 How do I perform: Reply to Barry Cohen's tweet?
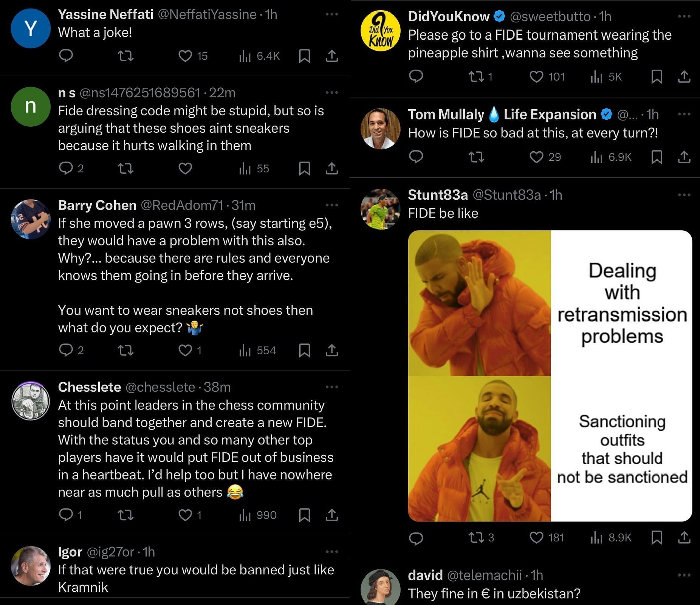point(66,351)
